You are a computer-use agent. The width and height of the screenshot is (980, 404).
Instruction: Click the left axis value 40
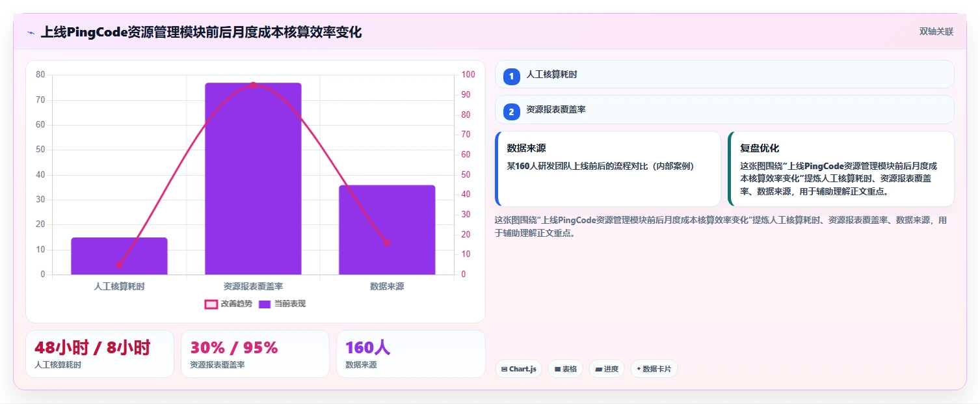(x=40, y=174)
